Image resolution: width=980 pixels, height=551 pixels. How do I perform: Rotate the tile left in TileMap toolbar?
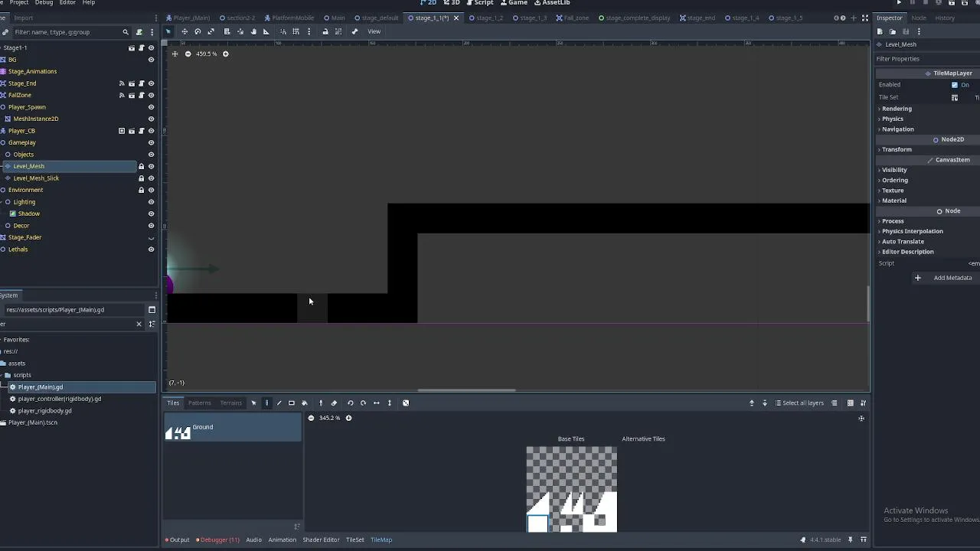[351, 403]
